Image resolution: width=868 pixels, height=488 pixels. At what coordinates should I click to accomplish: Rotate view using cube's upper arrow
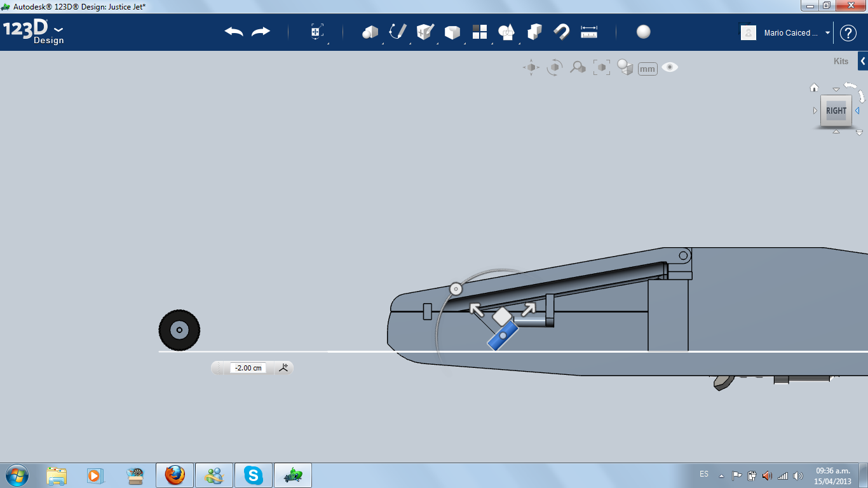(x=836, y=90)
